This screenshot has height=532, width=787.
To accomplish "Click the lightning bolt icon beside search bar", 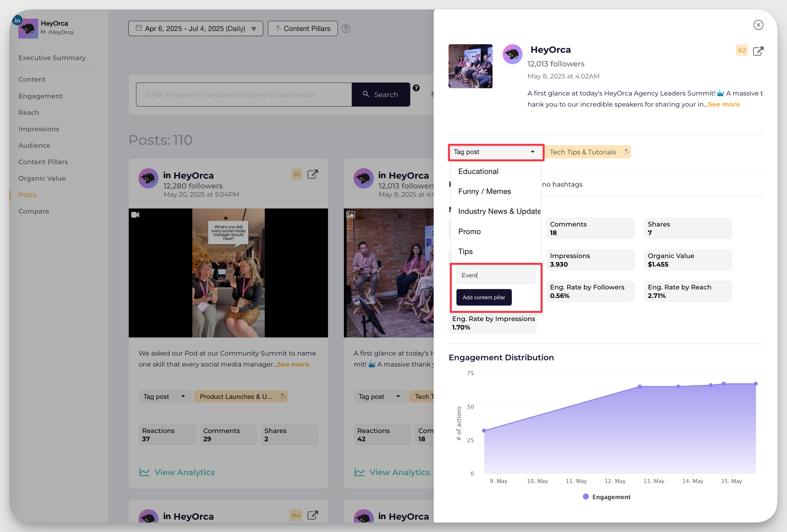I will 432,94.
